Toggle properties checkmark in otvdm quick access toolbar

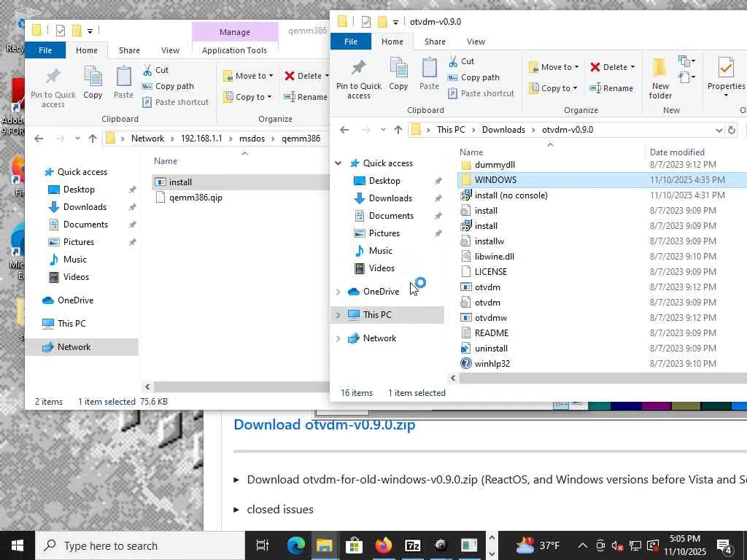click(x=366, y=21)
